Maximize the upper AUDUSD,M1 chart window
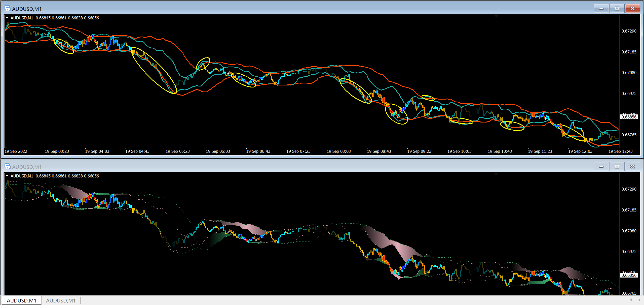The width and height of the screenshot is (644, 305). (617, 9)
